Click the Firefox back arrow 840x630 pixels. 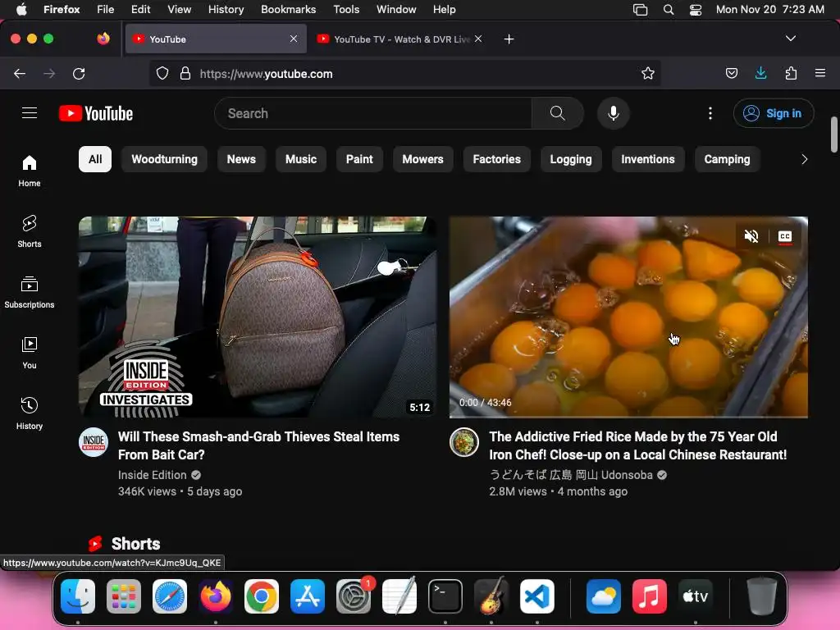coord(20,73)
